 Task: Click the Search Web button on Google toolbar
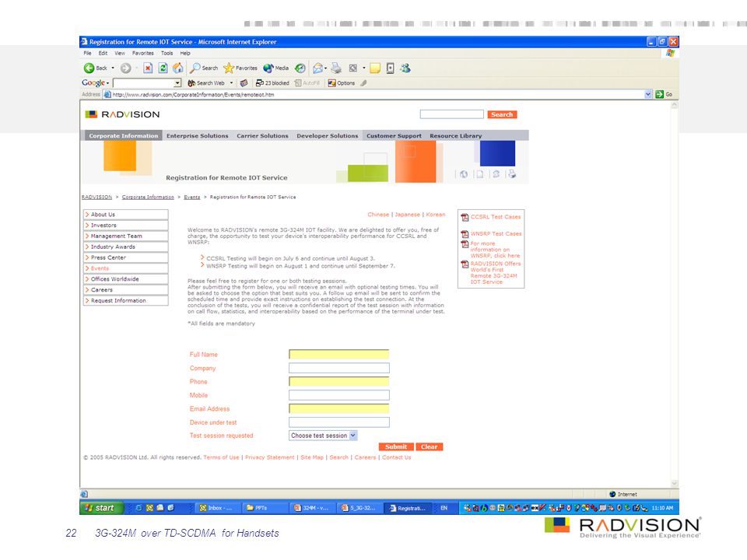(x=206, y=83)
